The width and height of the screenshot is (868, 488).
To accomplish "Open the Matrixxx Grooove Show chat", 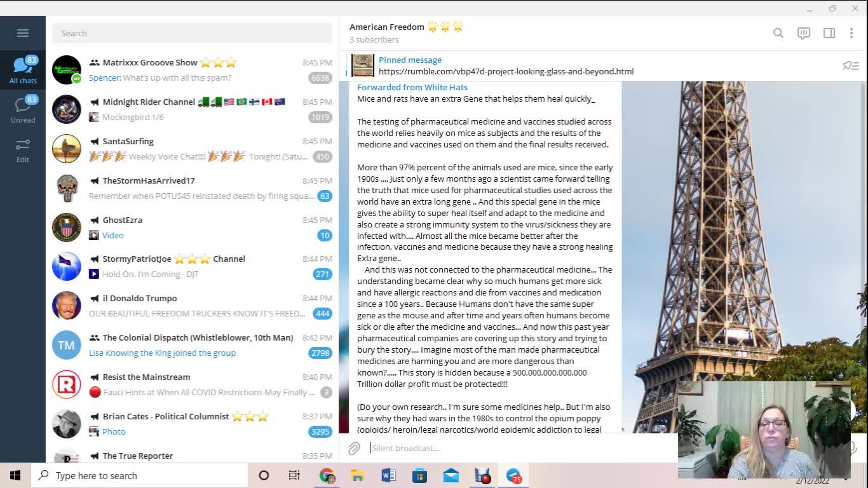I will coord(192,70).
